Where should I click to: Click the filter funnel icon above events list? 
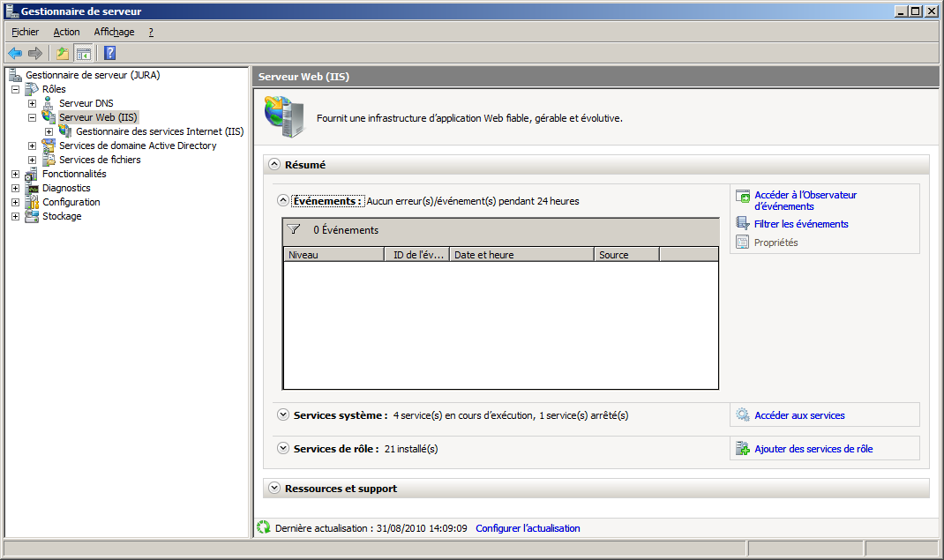pos(295,229)
